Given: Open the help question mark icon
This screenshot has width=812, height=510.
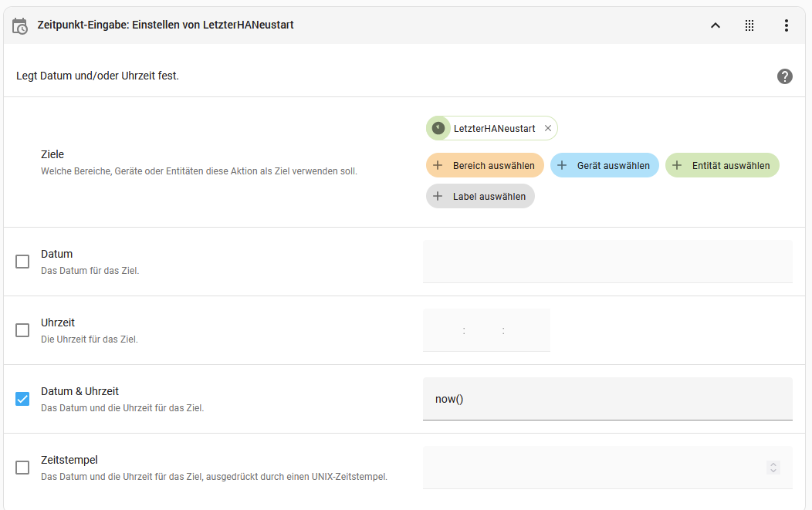Looking at the screenshot, I should tap(784, 76).
